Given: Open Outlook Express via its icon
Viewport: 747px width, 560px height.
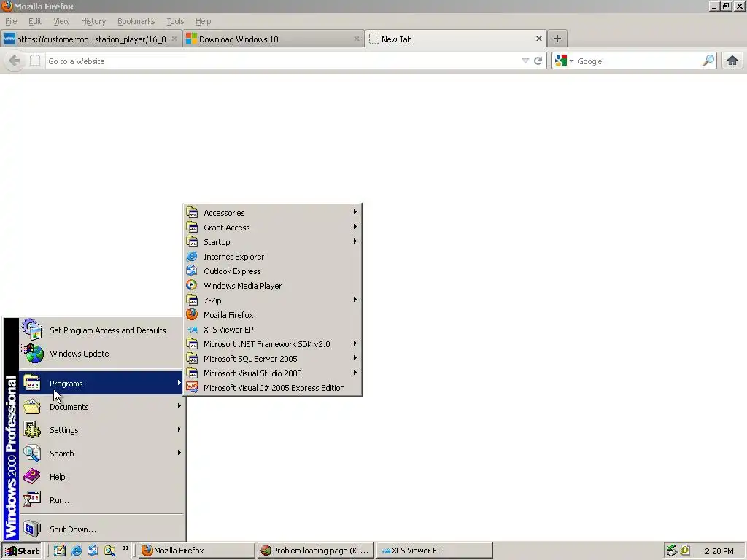Looking at the screenshot, I should click(192, 271).
